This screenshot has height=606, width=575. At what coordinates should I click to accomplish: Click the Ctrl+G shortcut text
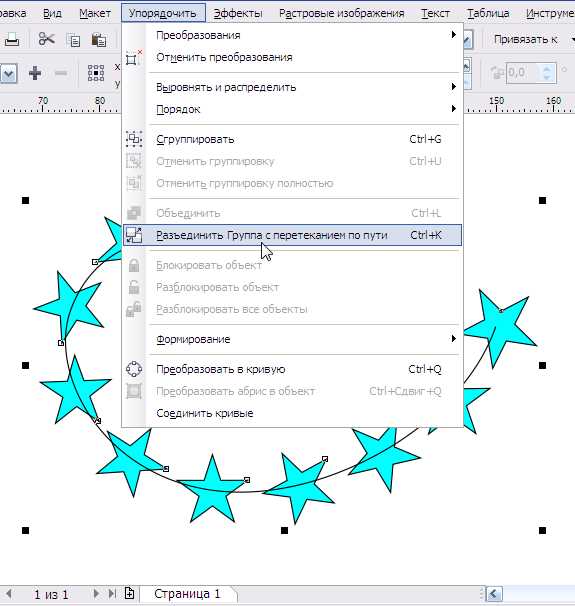(425, 139)
